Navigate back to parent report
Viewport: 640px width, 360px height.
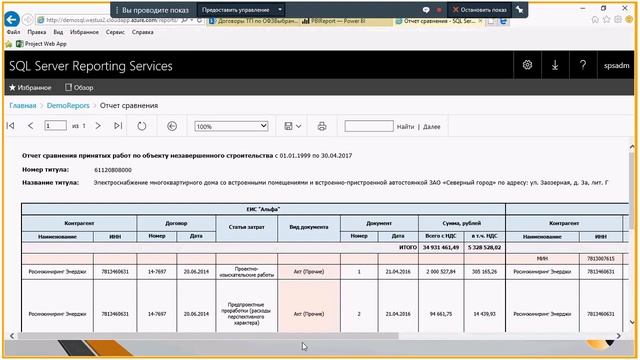pyautogui.click(x=172, y=126)
